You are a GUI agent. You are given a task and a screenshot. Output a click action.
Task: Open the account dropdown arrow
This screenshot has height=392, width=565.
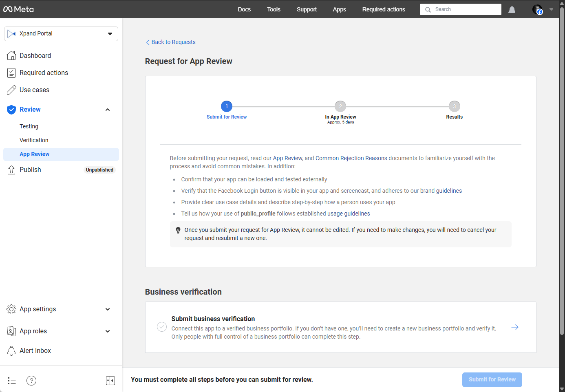pyautogui.click(x=551, y=9)
